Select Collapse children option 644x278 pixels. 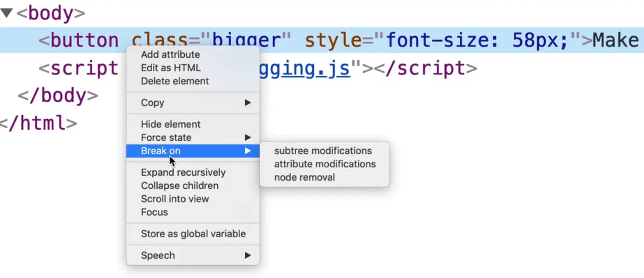180,185
